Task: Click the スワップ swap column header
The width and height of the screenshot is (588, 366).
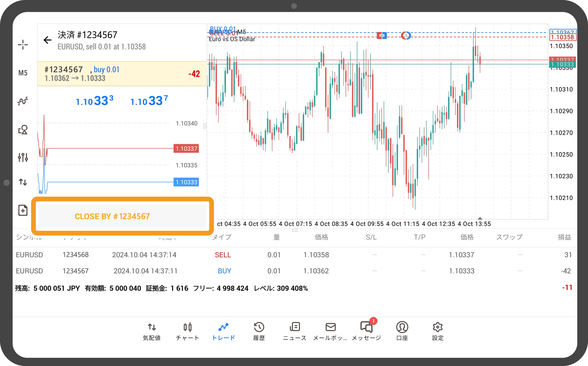Action: (509, 237)
